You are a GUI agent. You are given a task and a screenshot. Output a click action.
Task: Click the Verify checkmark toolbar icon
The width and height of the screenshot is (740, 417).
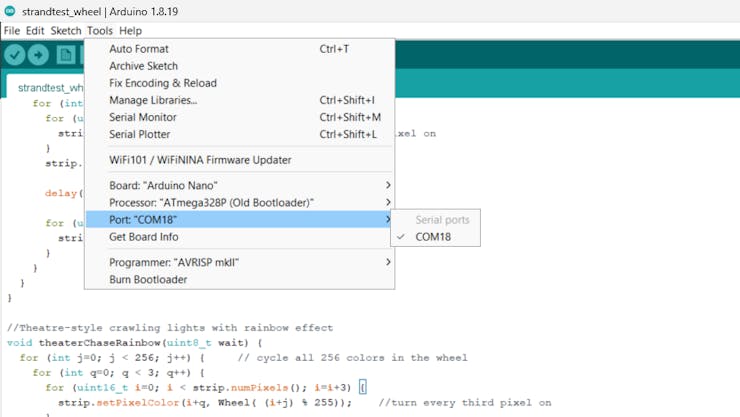click(x=14, y=56)
